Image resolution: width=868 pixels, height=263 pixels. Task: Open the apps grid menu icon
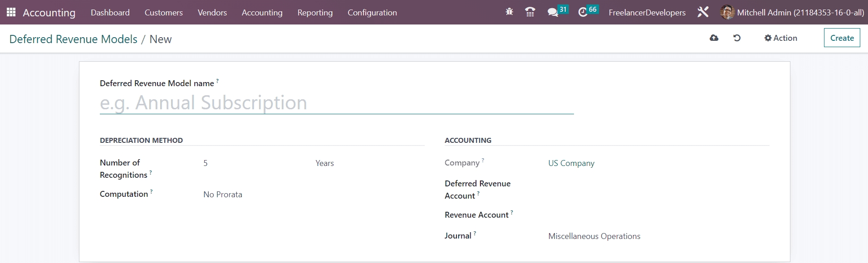click(11, 12)
